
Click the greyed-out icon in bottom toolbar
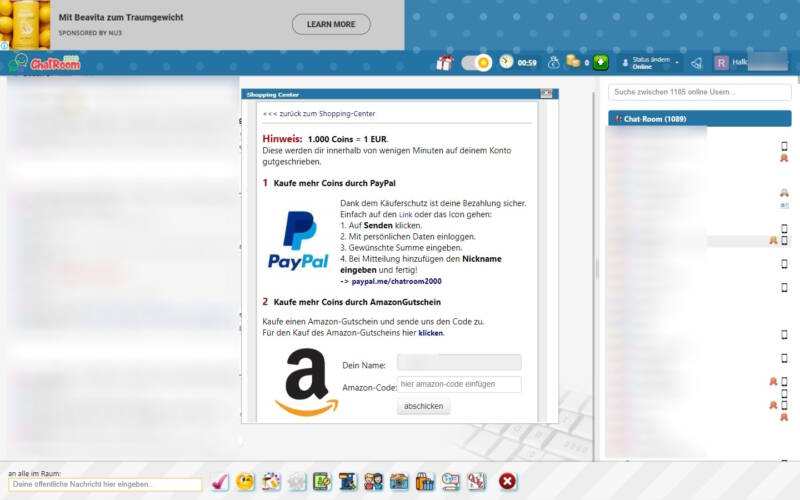(x=297, y=482)
